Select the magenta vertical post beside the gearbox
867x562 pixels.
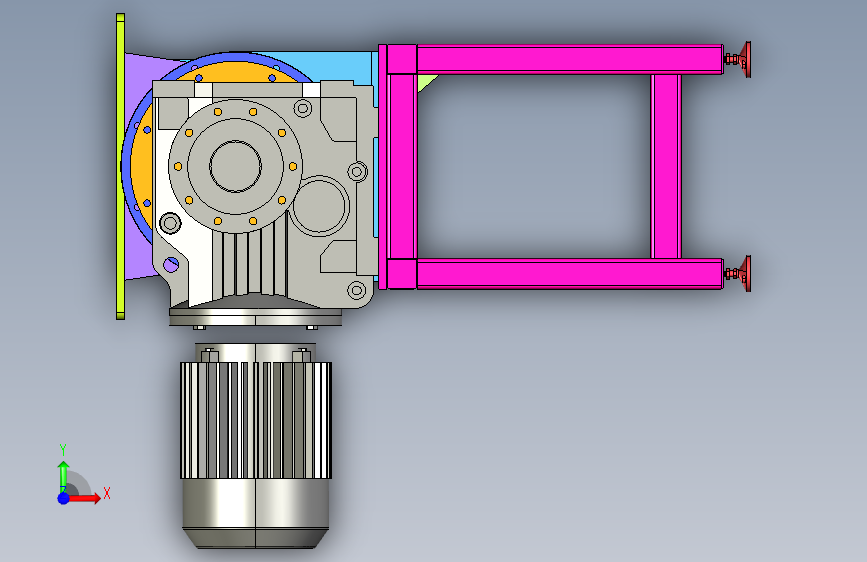click(x=402, y=166)
